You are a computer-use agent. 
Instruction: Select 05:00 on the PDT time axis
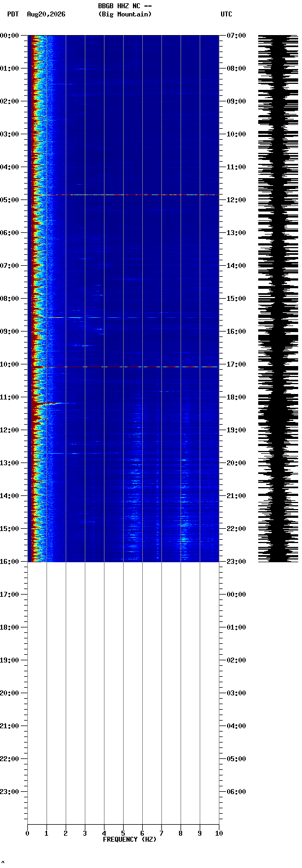coord(9,200)
